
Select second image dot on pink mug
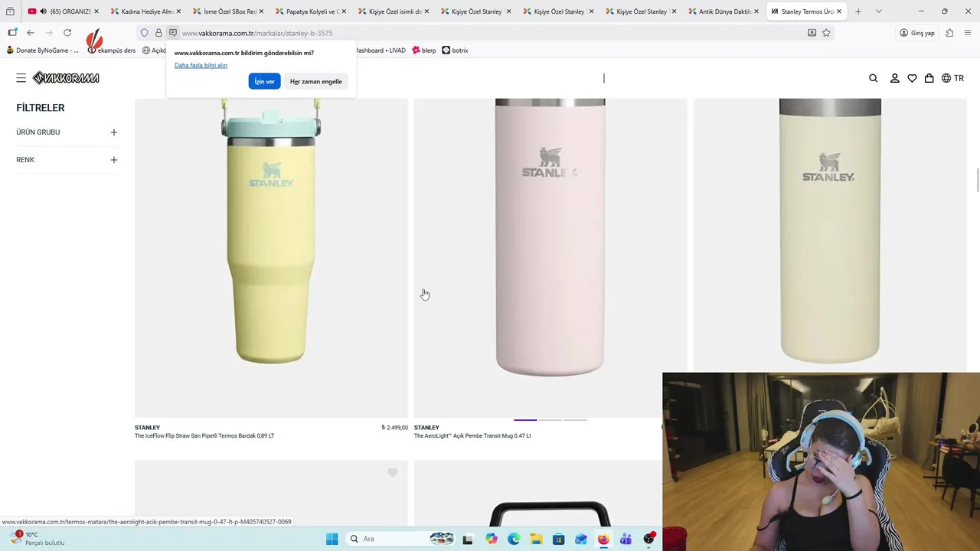coord(550,419)
